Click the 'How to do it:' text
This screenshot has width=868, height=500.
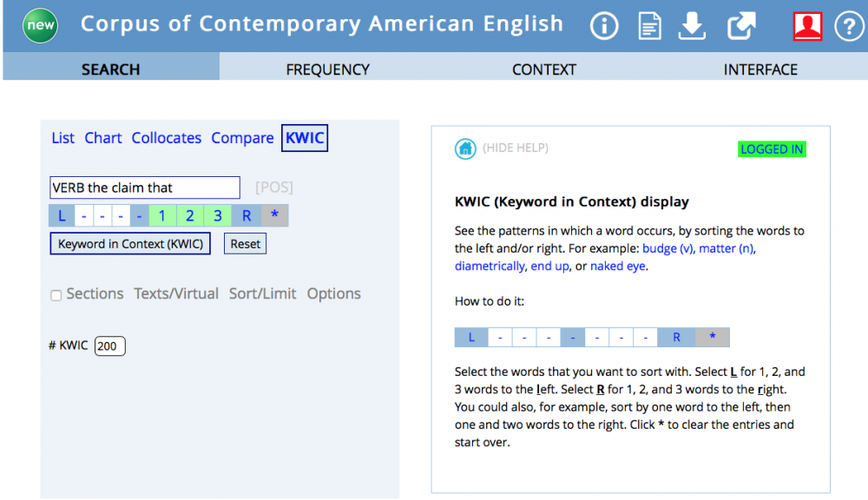[490, 301]
